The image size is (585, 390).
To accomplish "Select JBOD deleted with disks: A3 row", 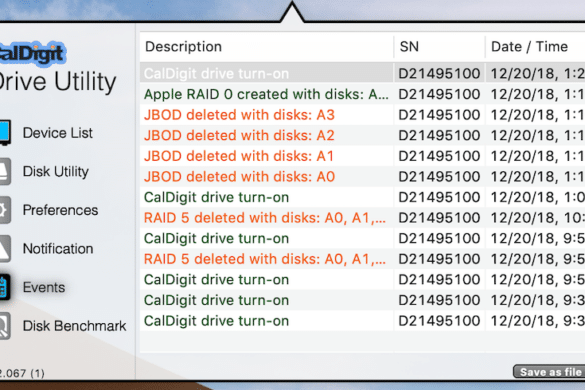I will [362, 115].
